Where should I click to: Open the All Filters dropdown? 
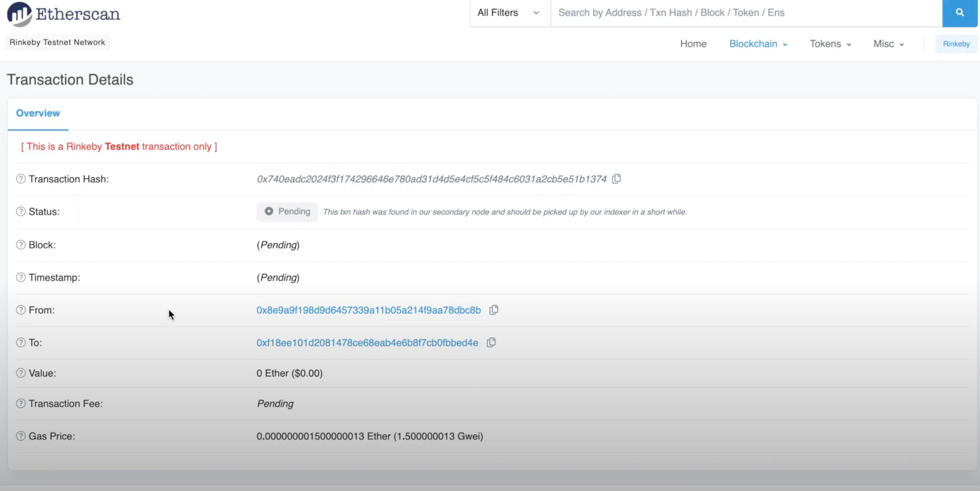coord(510,13)
